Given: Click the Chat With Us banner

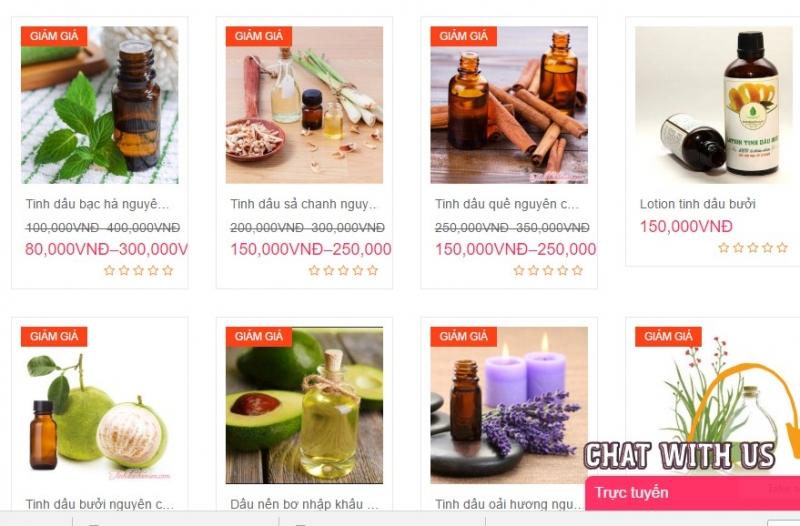Looking at the screenshot, I should [x=680, y=456].
